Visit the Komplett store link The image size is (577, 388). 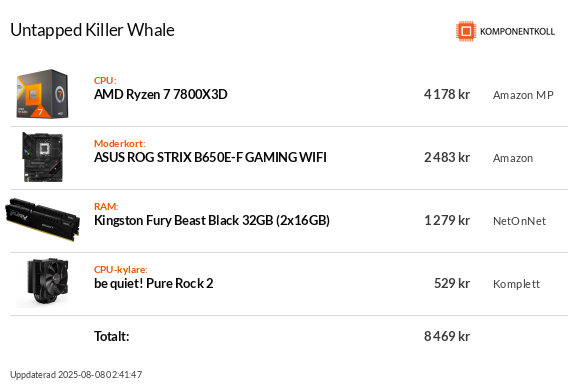tap(516, 284)
